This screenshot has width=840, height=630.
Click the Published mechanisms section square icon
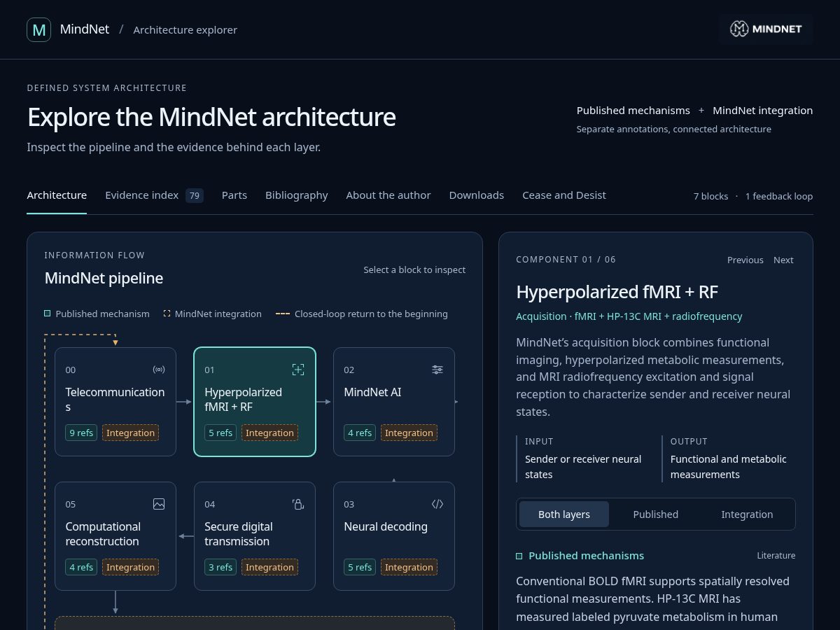(519, 556)
